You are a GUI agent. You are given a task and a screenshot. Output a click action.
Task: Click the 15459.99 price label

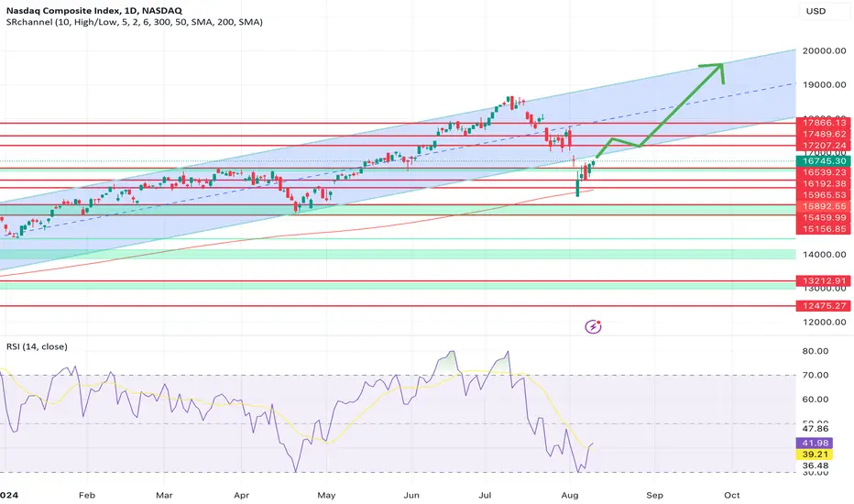tap(824, 217)
